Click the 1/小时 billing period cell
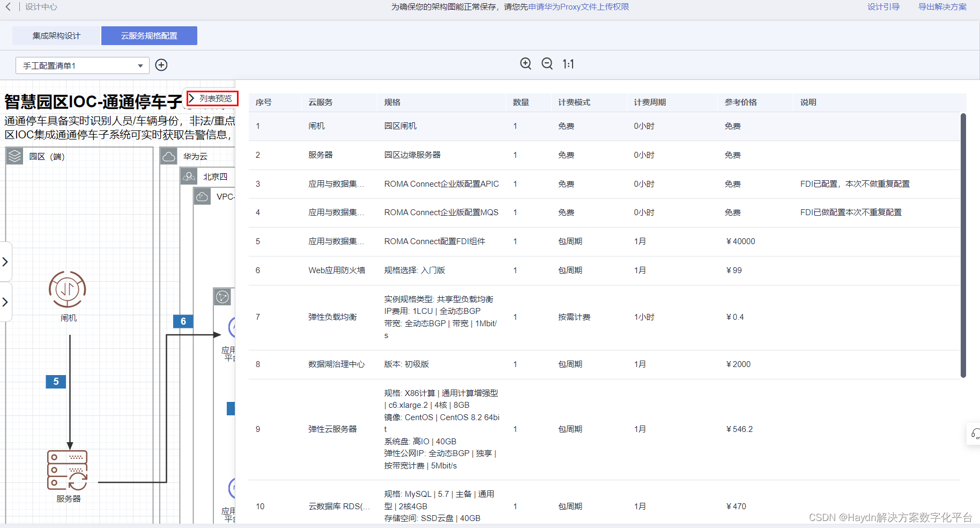Image resolution: width=980 pixels, height=528 pixels. 644,317
